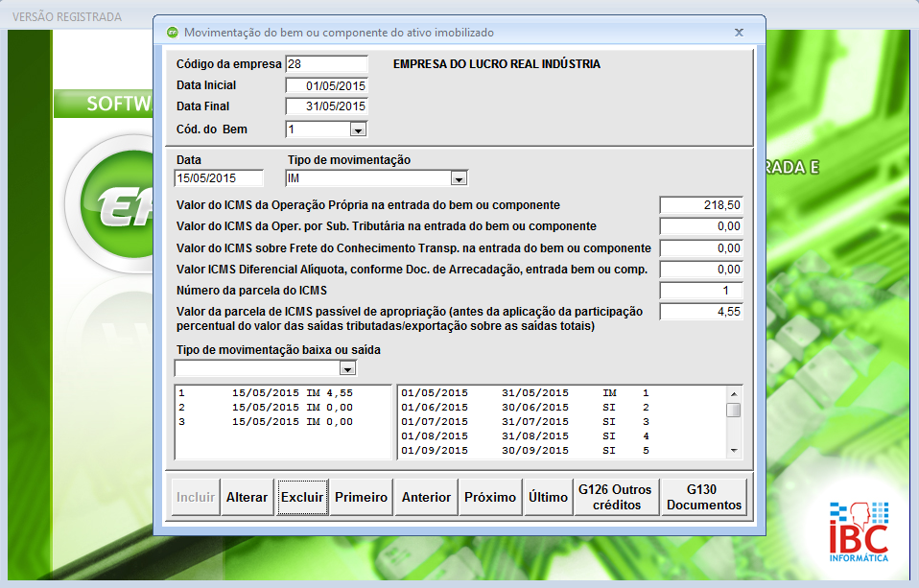Click the IBC Informática logo
This screenshot has height=588, width=919.
click(x=859, y=531)
